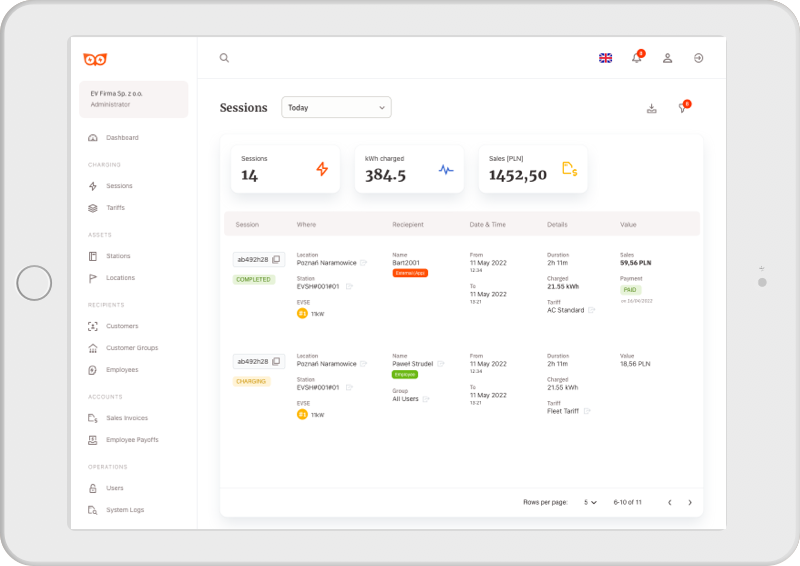Navigate to Sales Invoices

point(126,418)
